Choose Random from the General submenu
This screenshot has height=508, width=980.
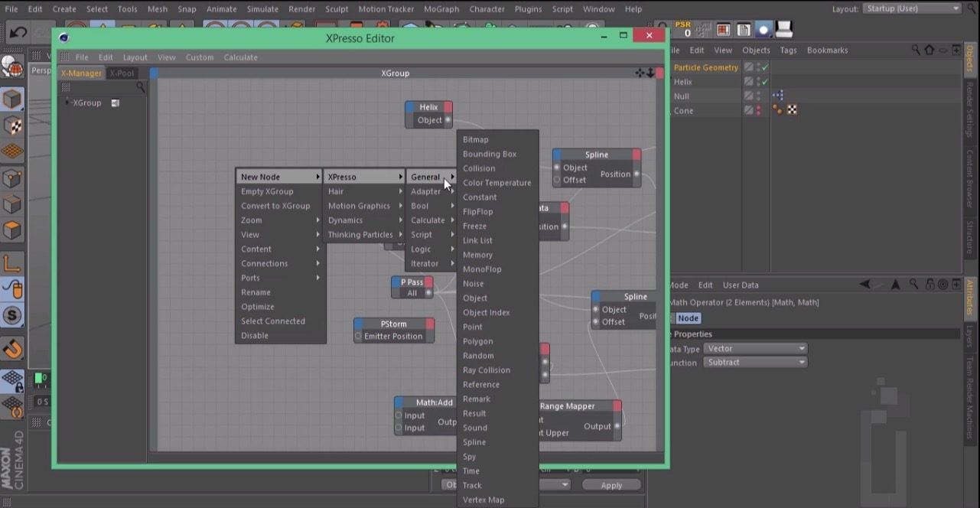tap(497, 356)
